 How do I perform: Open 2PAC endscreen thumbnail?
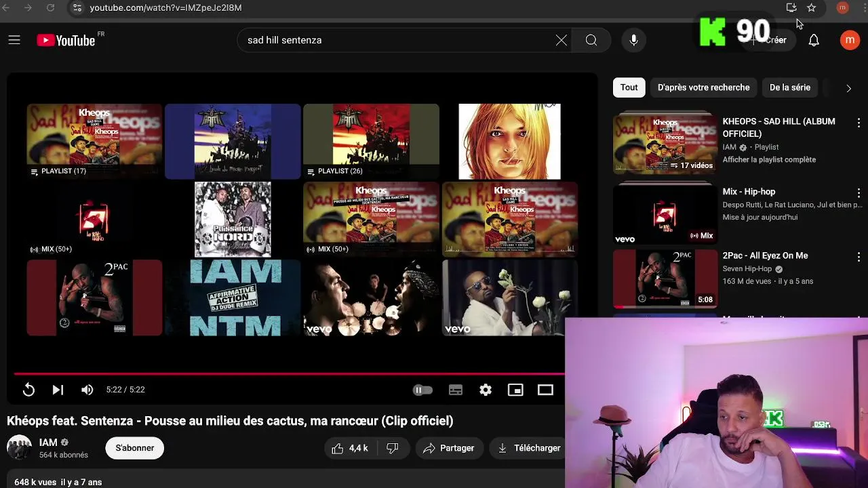(94, 298)
